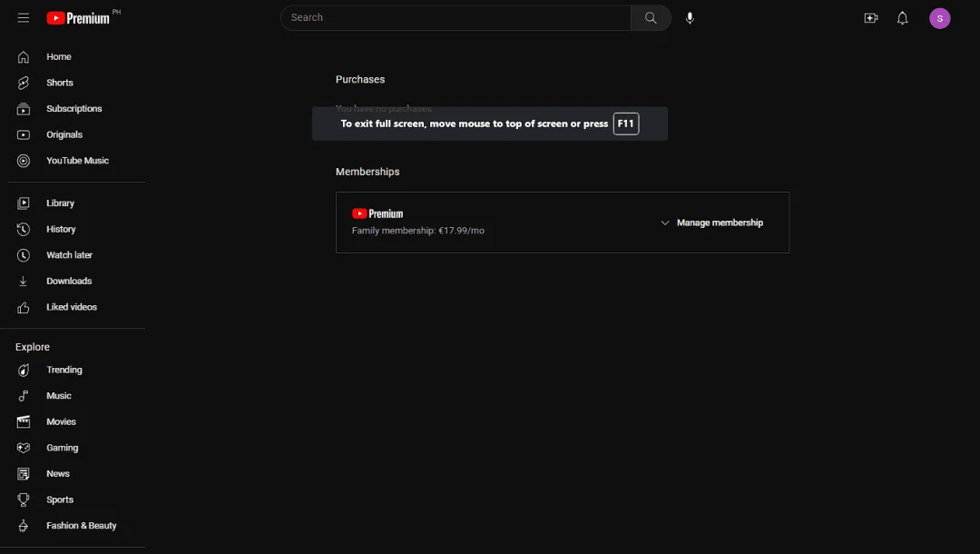This screenshot has width=980, height=554.
Task: Click the Purchases heading
Action: (x=360, y=79)
